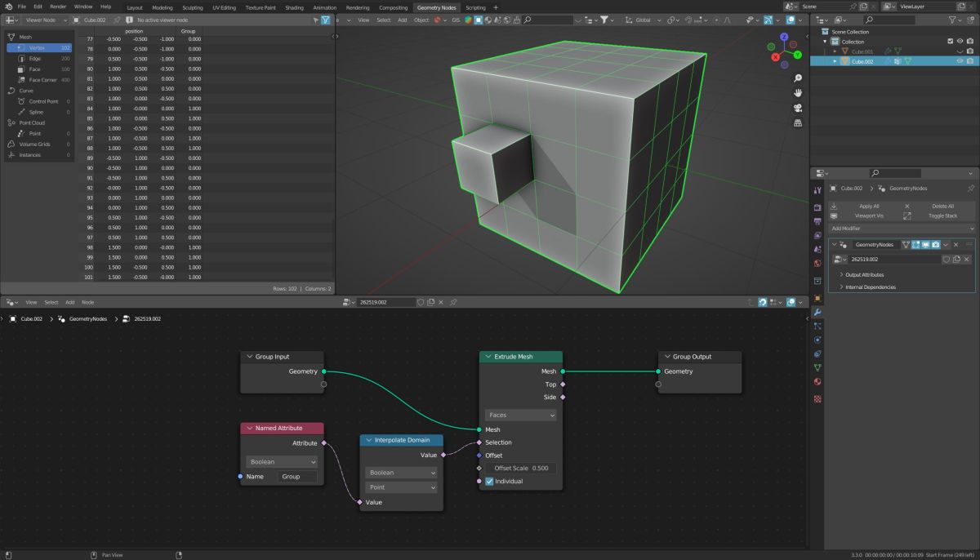Open the Material properties tab icon
980x560 pixels.
tap(817, 381)
